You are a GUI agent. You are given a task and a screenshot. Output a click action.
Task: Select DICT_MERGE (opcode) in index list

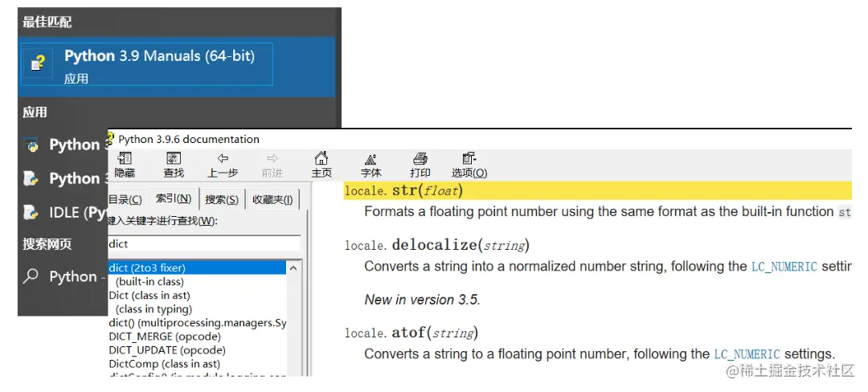coord(165,336)
